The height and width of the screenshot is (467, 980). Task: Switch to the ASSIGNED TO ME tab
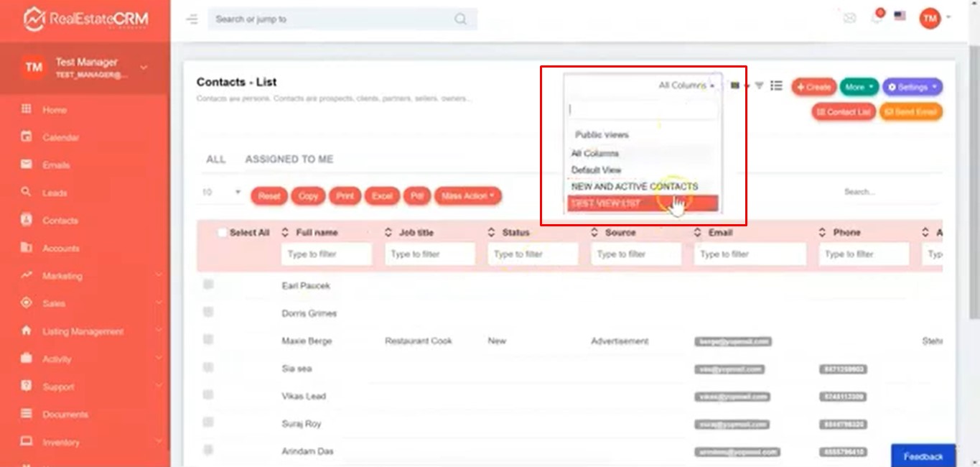click(289, 159)
